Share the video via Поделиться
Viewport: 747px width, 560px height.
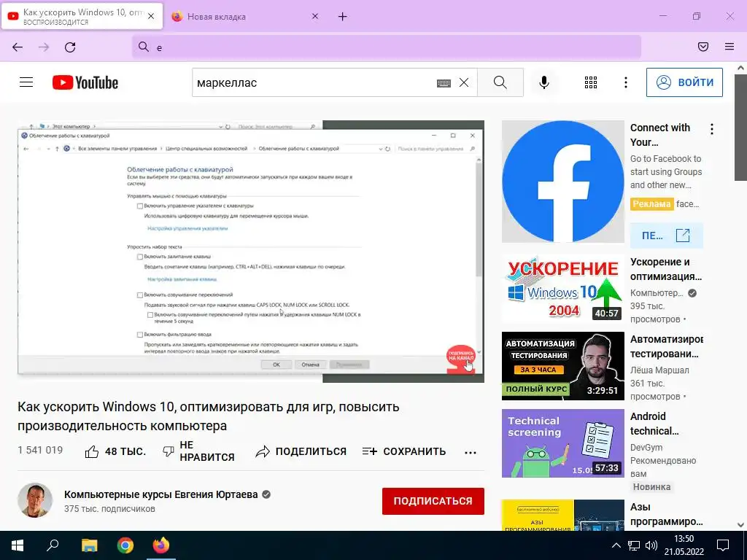(301, 451)
